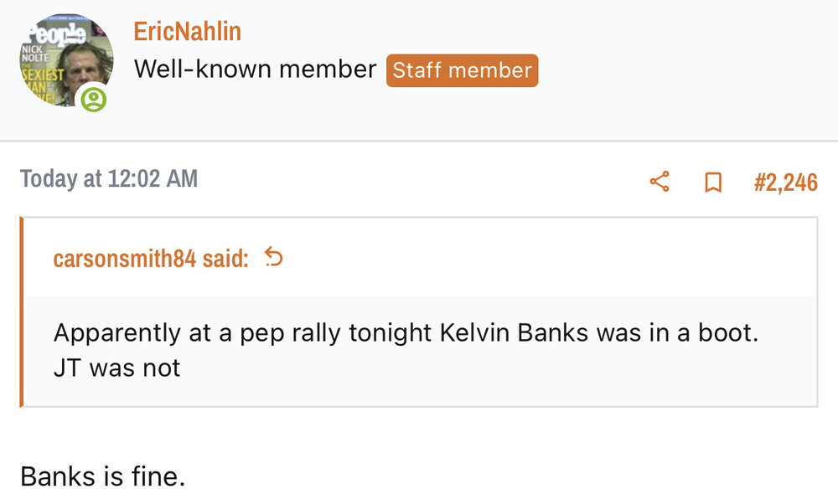This screenshot has width=838, height=504.
Task: Click the green online status indicator
Action: tap(95, 100)
